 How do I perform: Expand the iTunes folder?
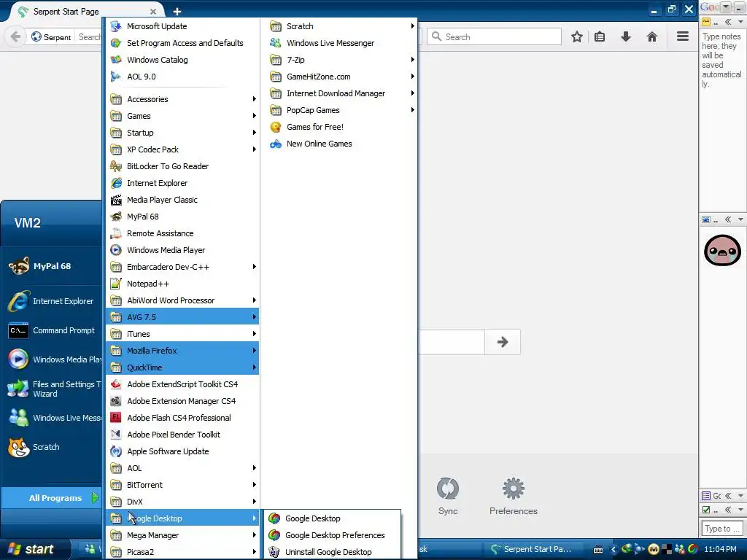tap(182, 334)
